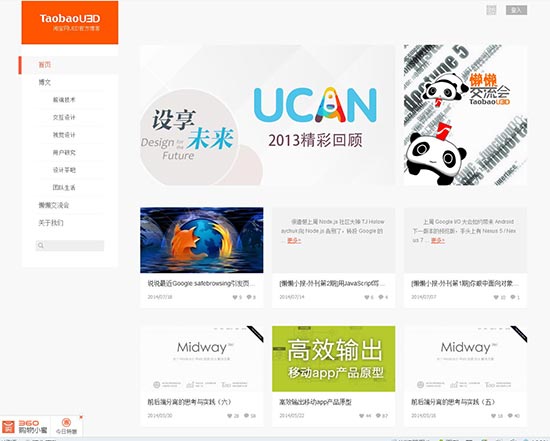Focus the sidebar search field
Image resolution: width=550 pixels, height=441 pixels.
click(70, 246)
